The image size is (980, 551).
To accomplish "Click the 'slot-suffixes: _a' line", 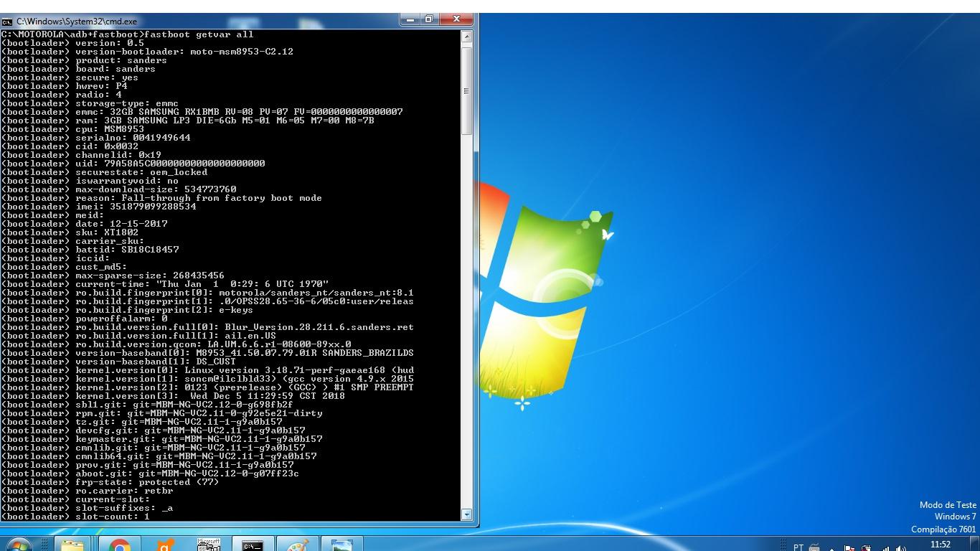I will [87, 508].
